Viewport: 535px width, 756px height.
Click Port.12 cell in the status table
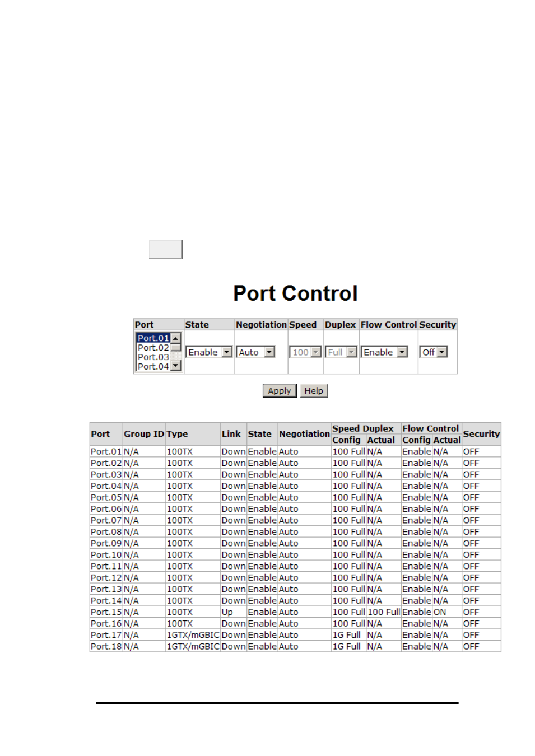pos(106,577)
